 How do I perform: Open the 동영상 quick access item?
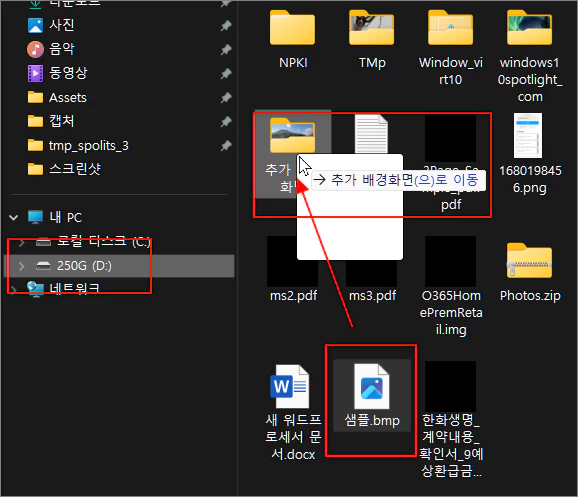pos(58,73)
